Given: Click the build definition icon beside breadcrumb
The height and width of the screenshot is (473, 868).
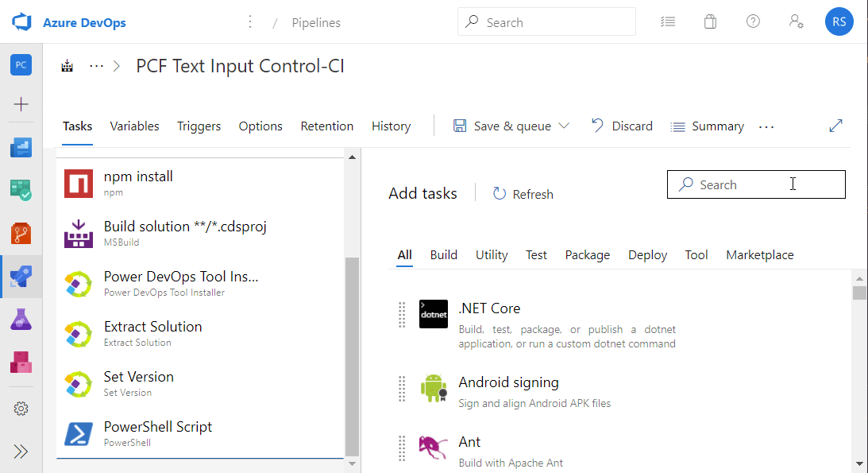Looking at the screenshot, I should (67, 66).
